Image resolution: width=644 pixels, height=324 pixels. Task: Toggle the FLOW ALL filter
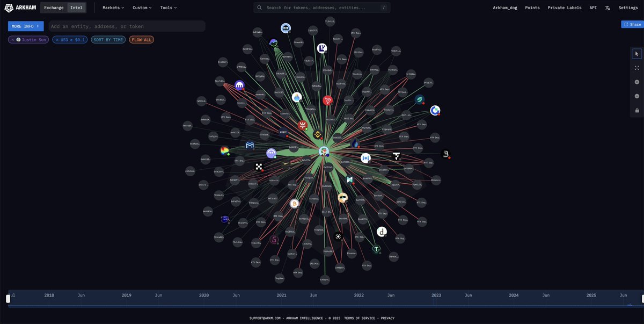click(141, 40)
